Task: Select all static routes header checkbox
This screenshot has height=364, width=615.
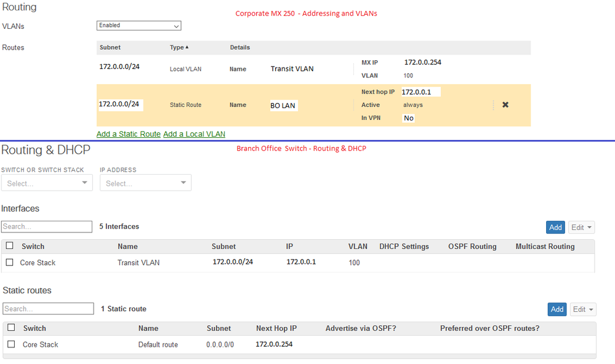Action: [11, 328]
